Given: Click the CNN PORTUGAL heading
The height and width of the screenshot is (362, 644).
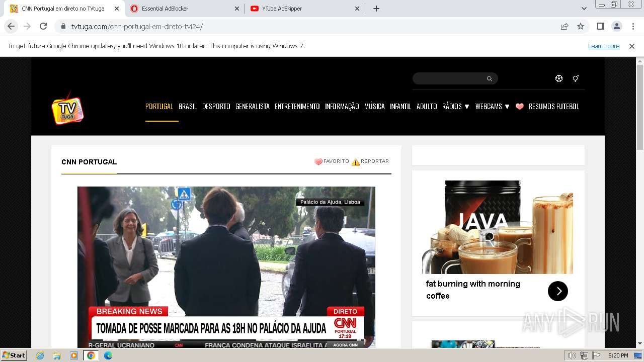Looking at the screenshot, I should pyautogui.click(x=89, y=162).
